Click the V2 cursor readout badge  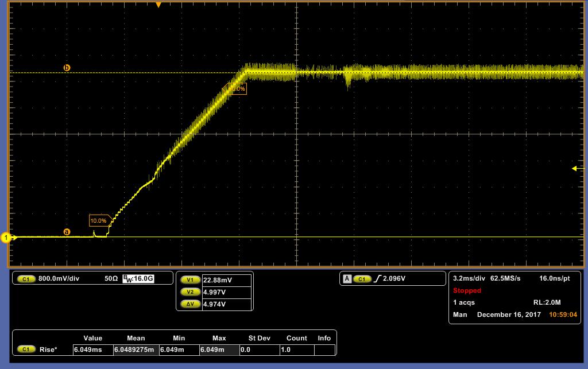click(x=190, y=292)
